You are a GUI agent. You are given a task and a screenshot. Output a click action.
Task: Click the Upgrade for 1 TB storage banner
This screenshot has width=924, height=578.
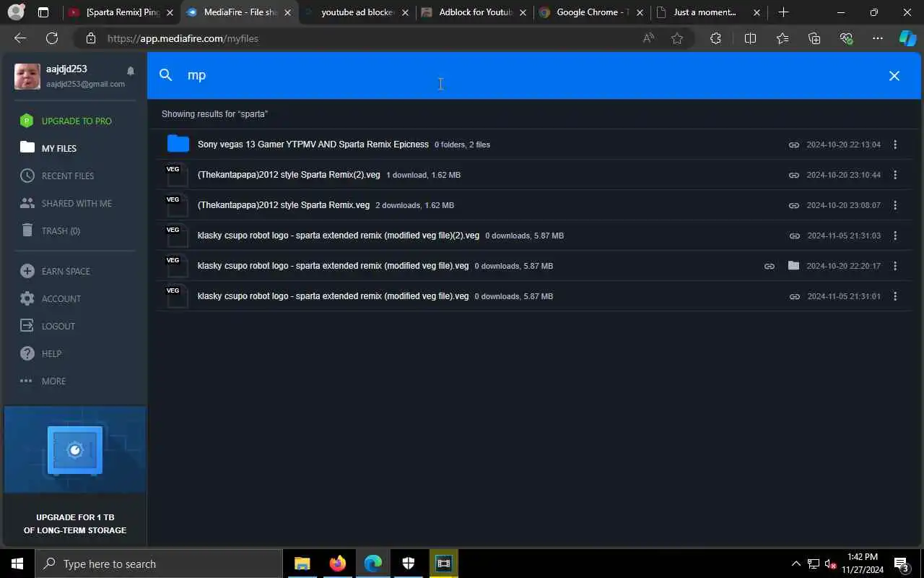coord(75,475)
